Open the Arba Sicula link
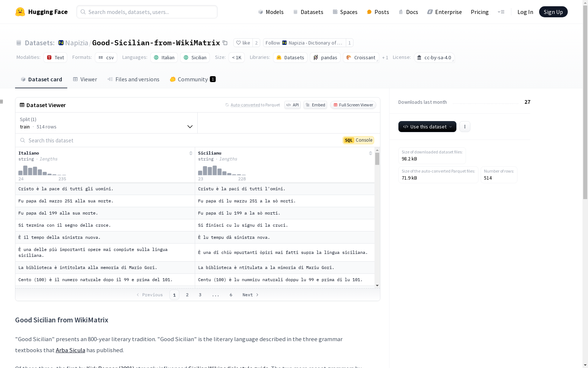Image resolution: width=588 pixels, height=368 pixels. click(x=71, y=350)
